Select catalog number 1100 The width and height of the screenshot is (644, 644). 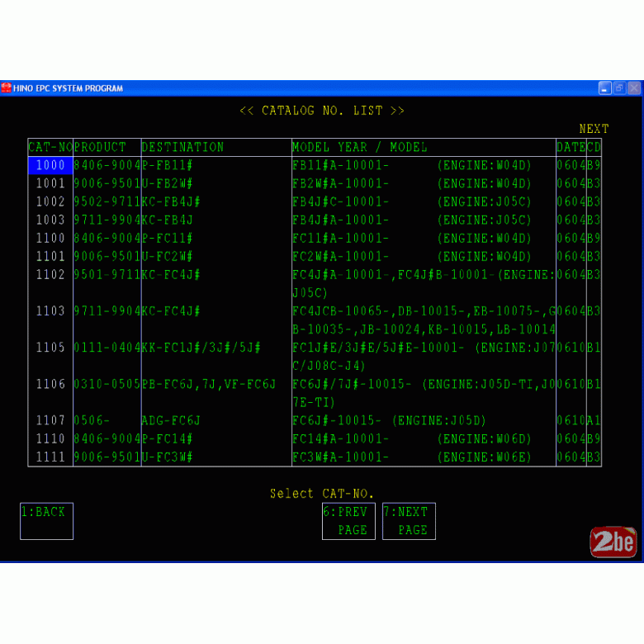click(50, 239)
